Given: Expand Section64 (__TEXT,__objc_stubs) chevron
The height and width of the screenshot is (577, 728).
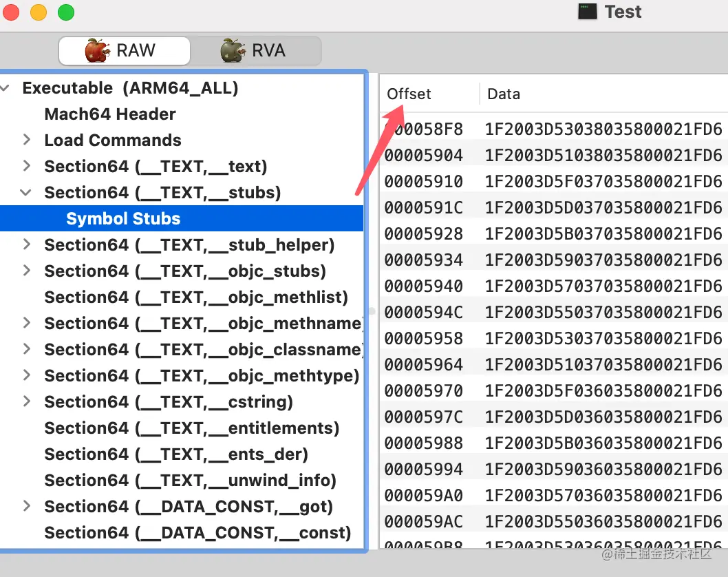Looking at the screenshot, I should tap(27, 271).
